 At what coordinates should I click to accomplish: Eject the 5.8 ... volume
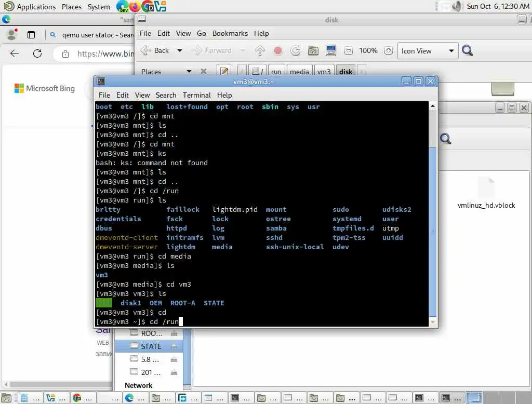point(174,359)
